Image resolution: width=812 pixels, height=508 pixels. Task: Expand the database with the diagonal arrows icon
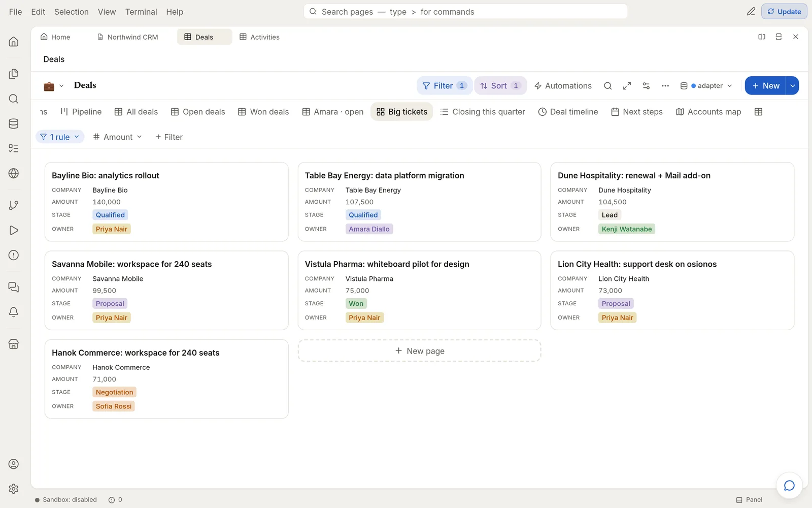pos(627,86)
